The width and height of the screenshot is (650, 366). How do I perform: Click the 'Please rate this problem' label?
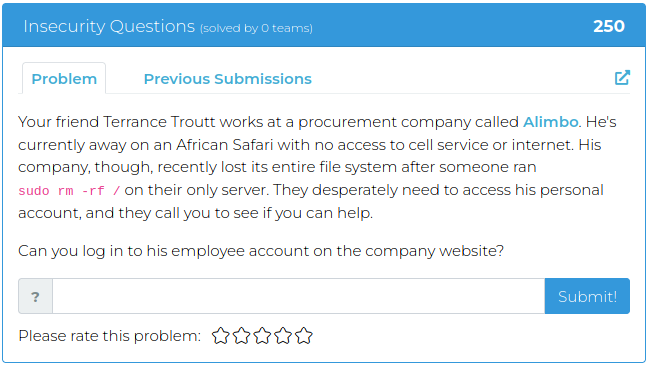click(x=109, y=336)
